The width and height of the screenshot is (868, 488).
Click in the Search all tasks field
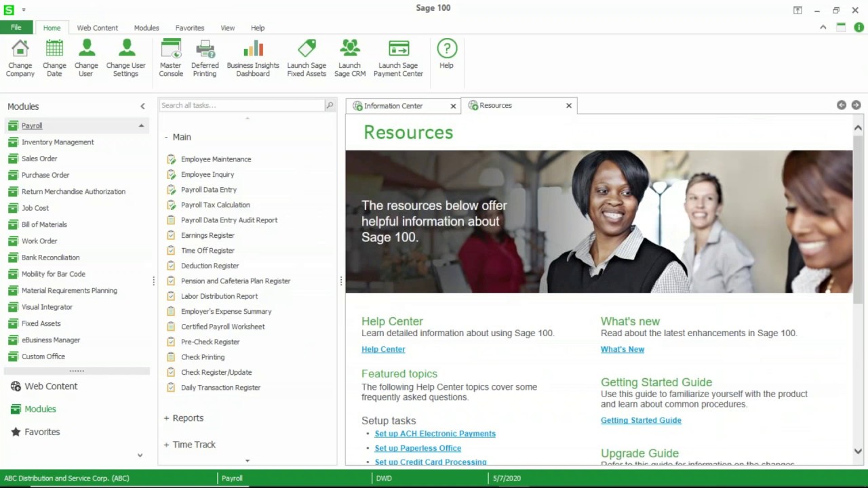point(242,105)
